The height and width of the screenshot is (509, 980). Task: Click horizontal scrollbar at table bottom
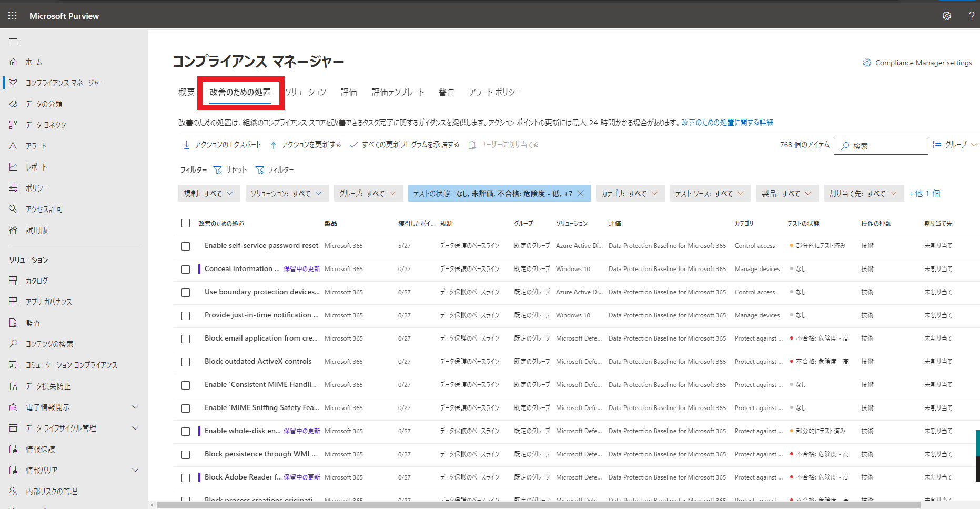point(538,505)
